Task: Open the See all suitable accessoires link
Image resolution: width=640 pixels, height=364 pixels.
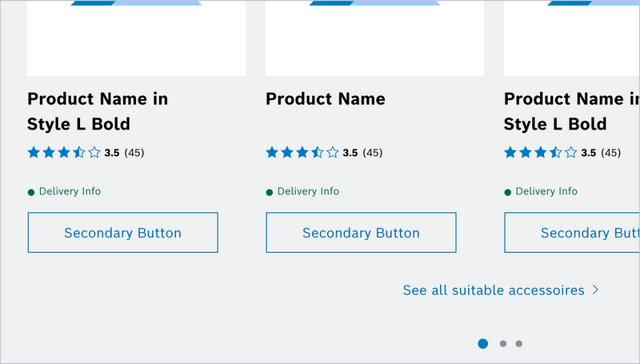Action: [x=494, y=290]
